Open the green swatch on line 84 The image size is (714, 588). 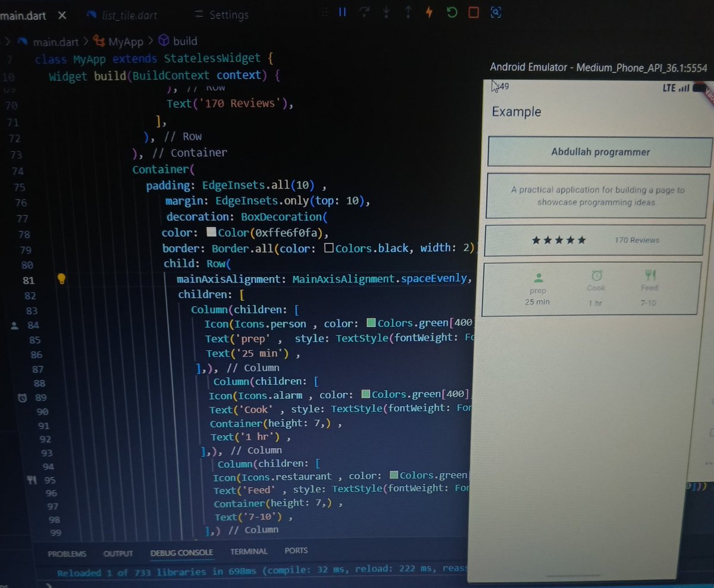pyautogui.click(x=371, y=323)
